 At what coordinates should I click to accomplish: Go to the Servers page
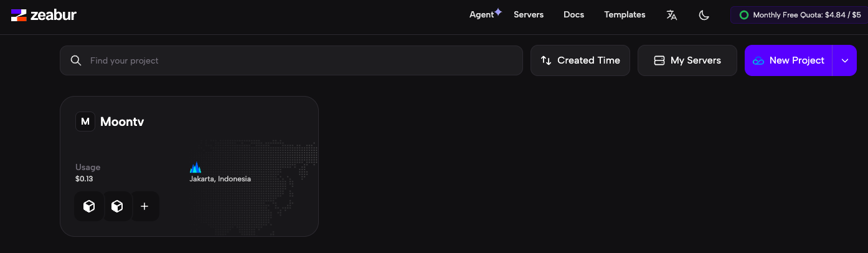[x=529, y=14]
